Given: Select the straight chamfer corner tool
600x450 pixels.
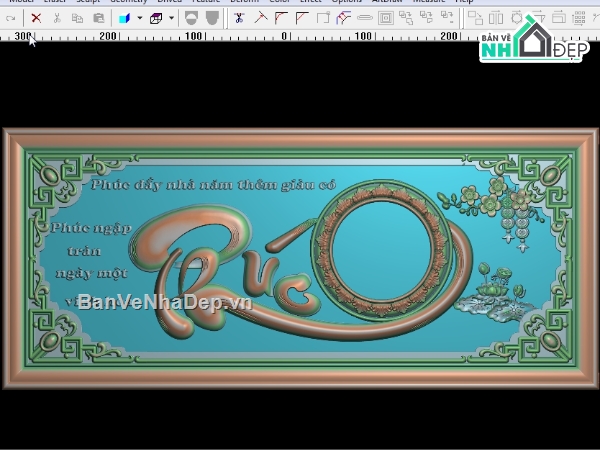Looking at the screenshot, I should point(302,18).
